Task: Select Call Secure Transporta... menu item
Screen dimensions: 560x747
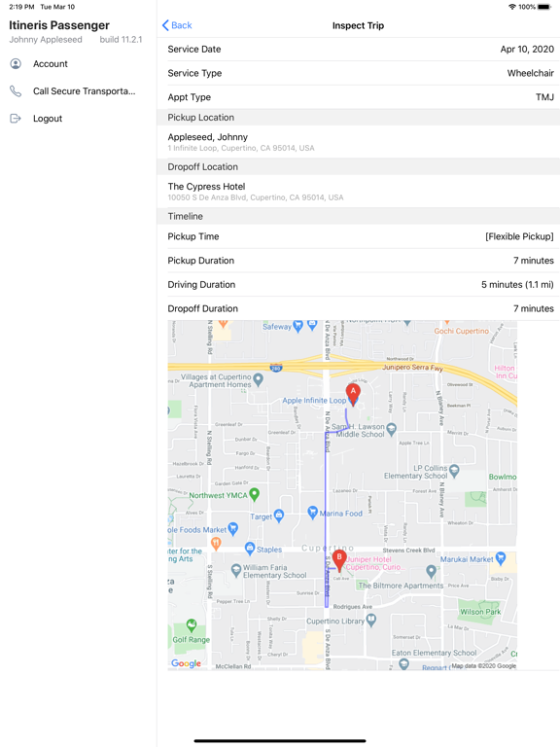Action: [x=79, y=91]
